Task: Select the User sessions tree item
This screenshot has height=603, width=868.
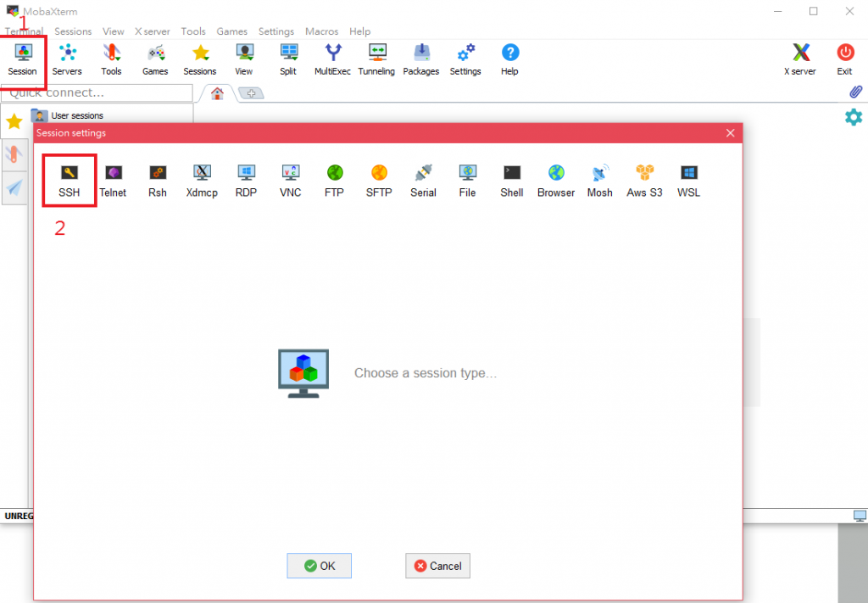Action: (x=68, y=115)
